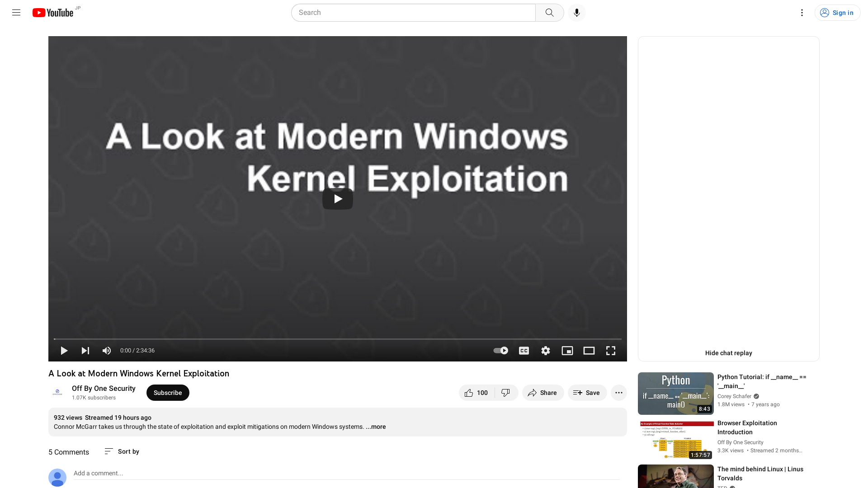This screenshot has height=488, width=868.
Task: Open the comments Sort by menu
Action: [x=121, y=451]
